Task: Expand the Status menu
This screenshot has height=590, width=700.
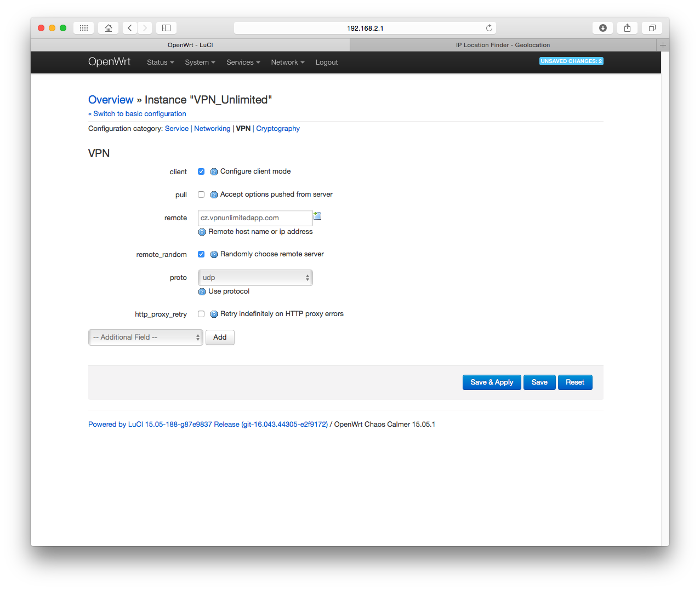Action: tap(160, 62)
